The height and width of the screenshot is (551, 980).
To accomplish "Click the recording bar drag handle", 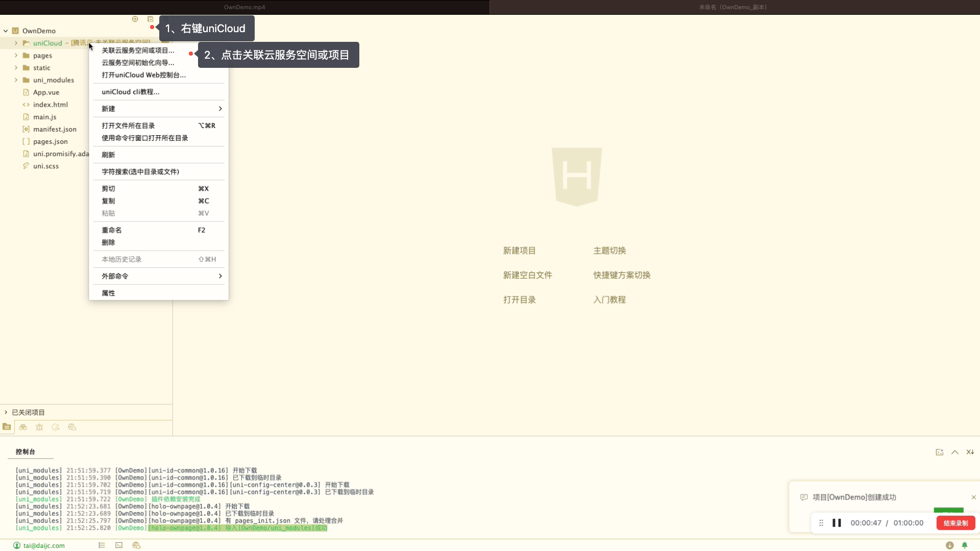I will pyautogui.click(x=821, y=523).
